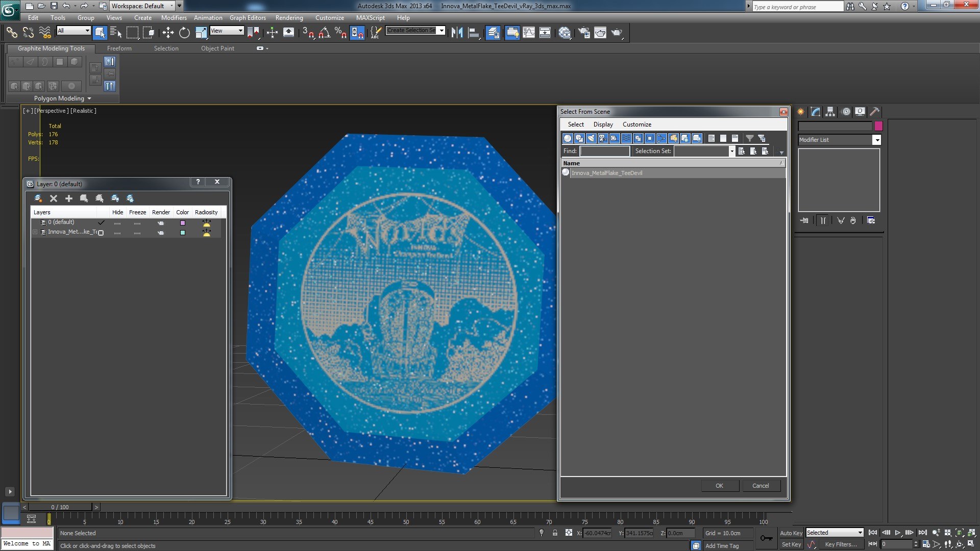Open Select by Name tool
This screenshot has width=980, height=551.
click(116, 33)
